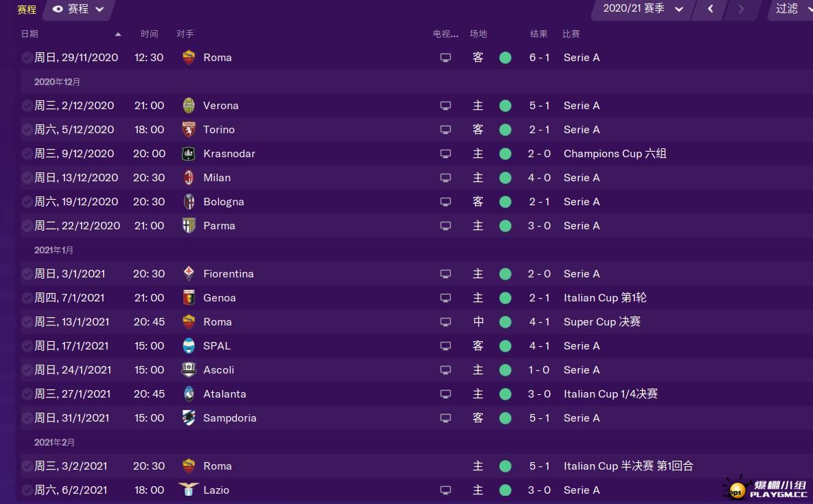Tick the checkbox beside 周日, 13/12/2020
Screen dimensions: 813x504
coord(27,178)
